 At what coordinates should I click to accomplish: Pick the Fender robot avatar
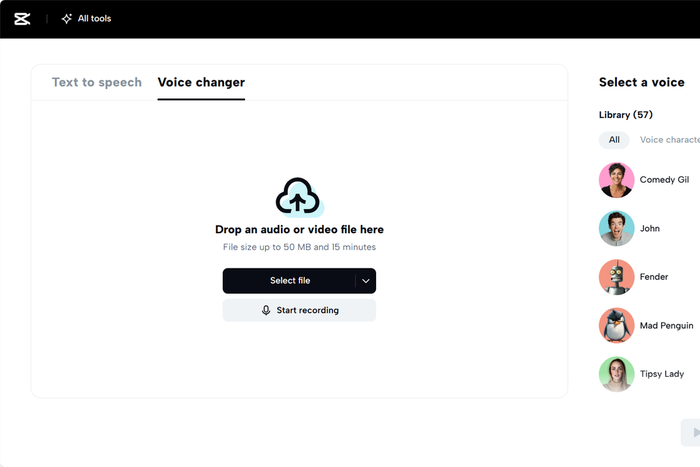pyautogui.click(x=617, y=277)
